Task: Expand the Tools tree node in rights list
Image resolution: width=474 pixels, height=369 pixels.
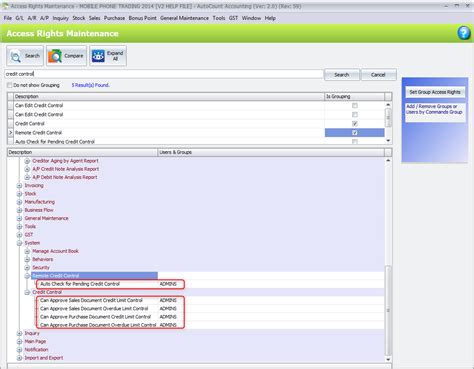Action: point(19,227)
